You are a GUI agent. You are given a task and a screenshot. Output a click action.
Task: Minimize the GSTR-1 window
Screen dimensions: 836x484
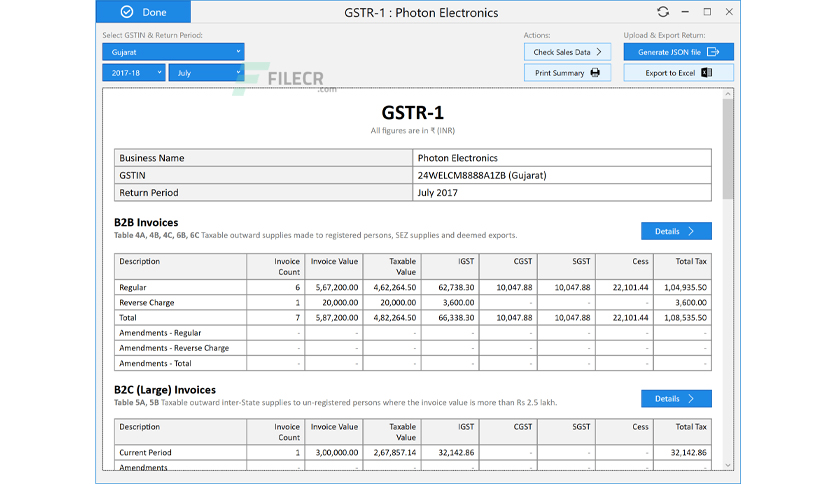pos(685,12)
